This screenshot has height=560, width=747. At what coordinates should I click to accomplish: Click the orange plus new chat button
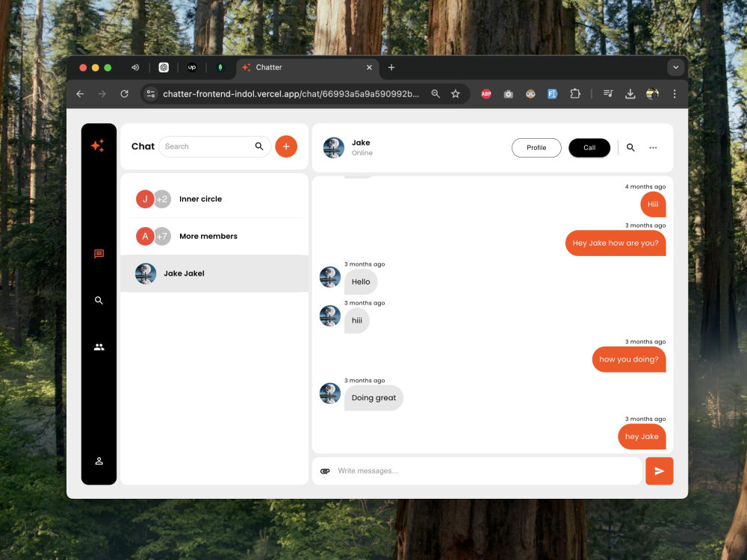pyautogui.click(x=286, y=146)
